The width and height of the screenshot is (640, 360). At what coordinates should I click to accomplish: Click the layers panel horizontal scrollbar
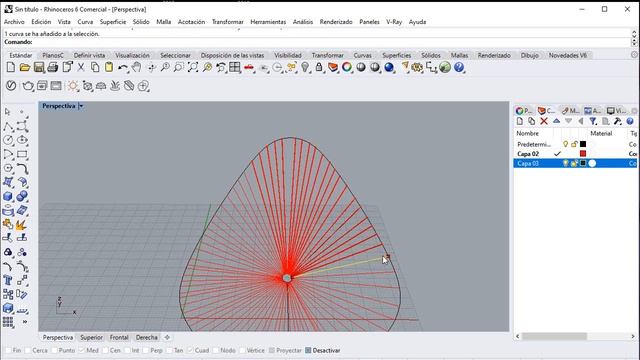[x=554, y=336]
